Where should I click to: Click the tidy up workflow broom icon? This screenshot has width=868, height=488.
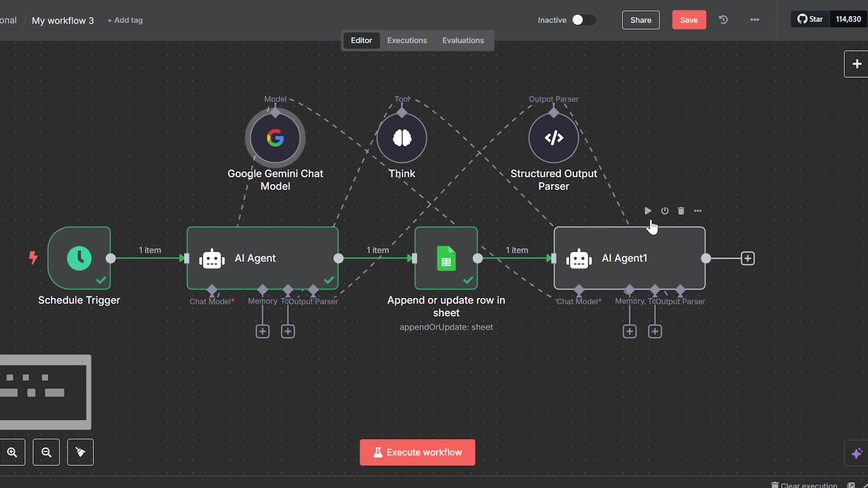pos(80,452)
